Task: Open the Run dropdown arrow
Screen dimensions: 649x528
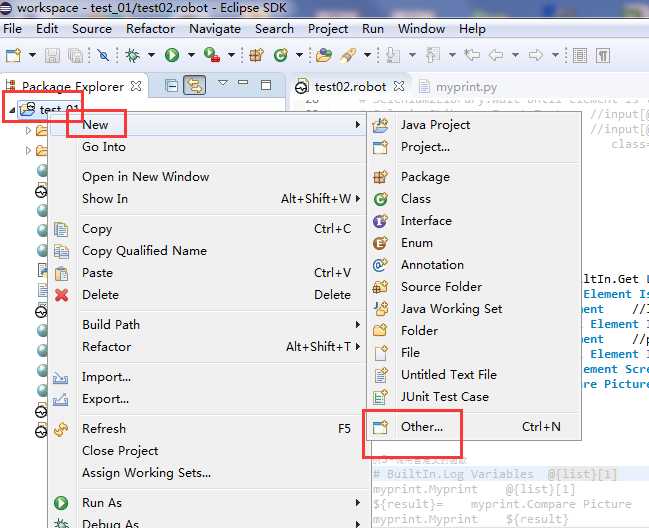Action: click(x=191, y=55)
